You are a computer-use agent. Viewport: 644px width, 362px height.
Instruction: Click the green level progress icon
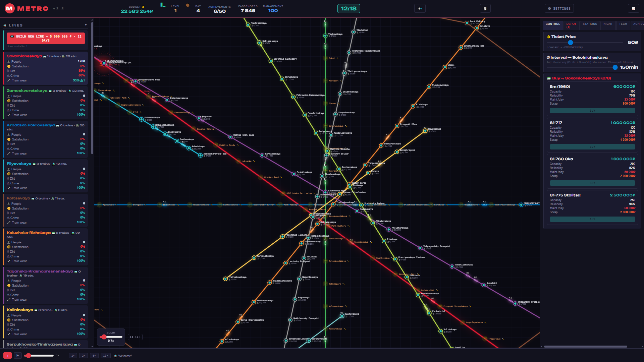(x=163, y=5)
